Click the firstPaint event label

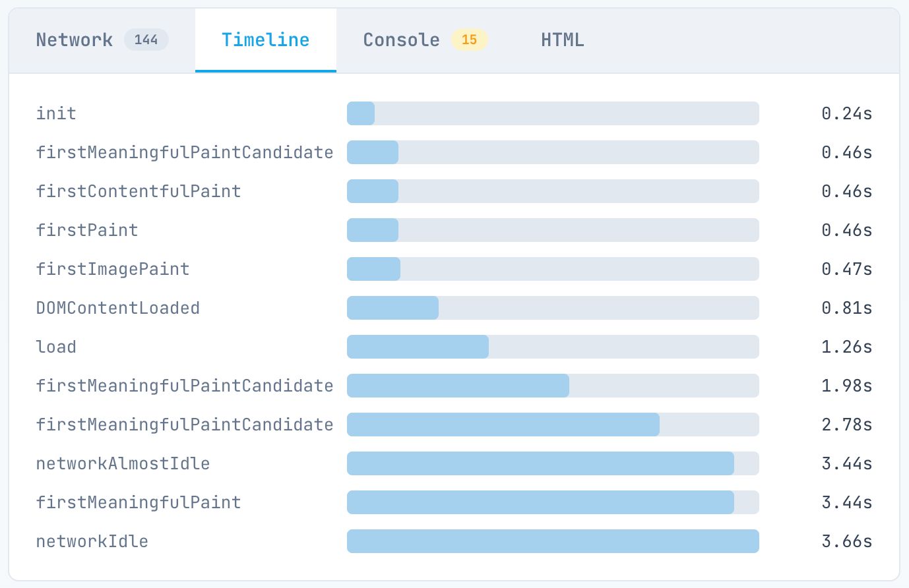click(x=87, y=230)
